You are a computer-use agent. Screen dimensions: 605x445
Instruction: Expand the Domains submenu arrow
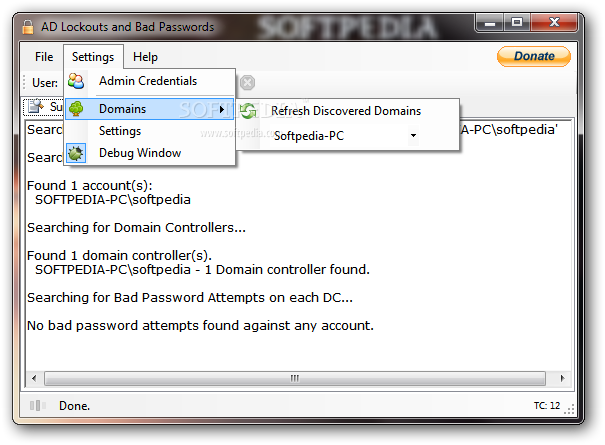(x=221, y=110)
